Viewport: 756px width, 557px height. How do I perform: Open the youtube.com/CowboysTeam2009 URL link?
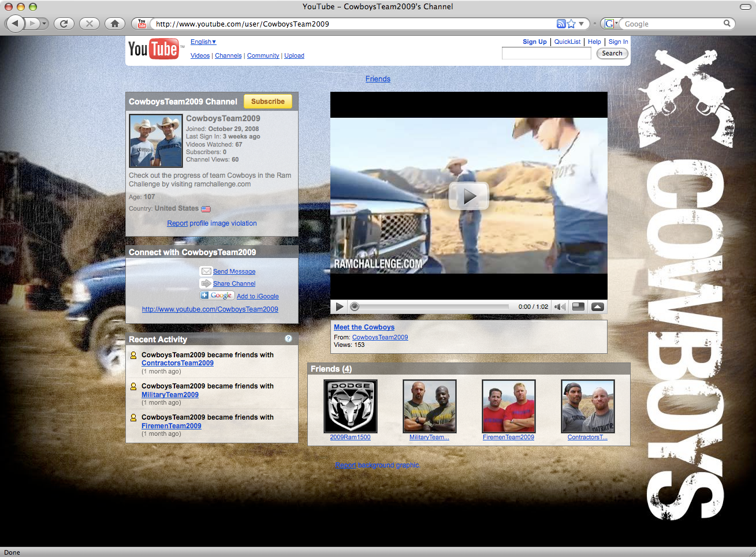coord(210,309)
